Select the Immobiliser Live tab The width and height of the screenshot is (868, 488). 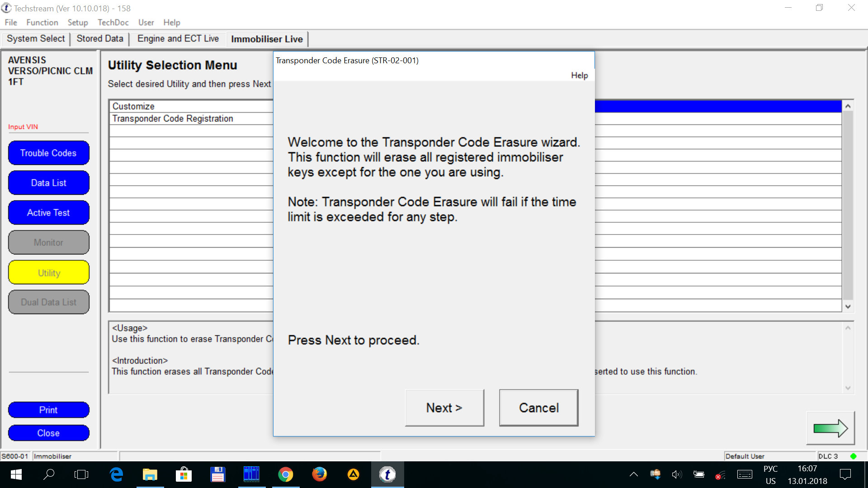[x=267, y=39]
